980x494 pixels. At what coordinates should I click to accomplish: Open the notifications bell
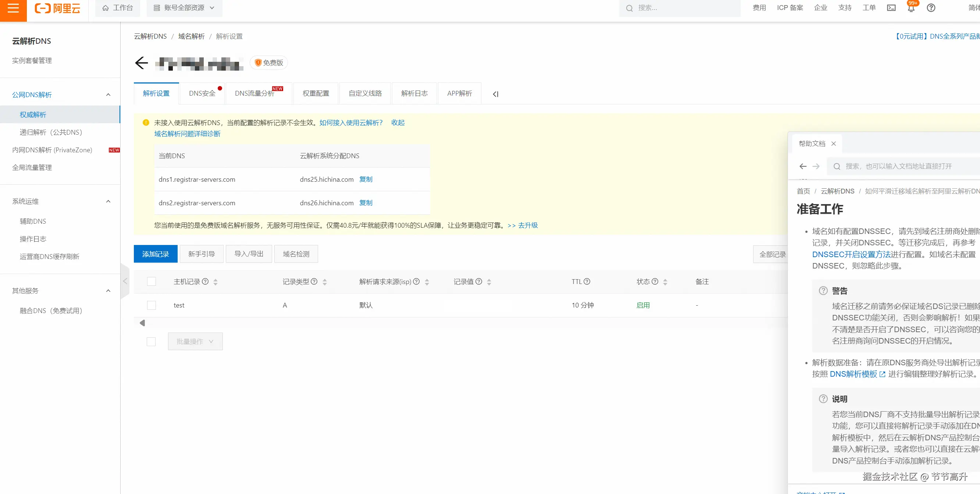[911, 8]
